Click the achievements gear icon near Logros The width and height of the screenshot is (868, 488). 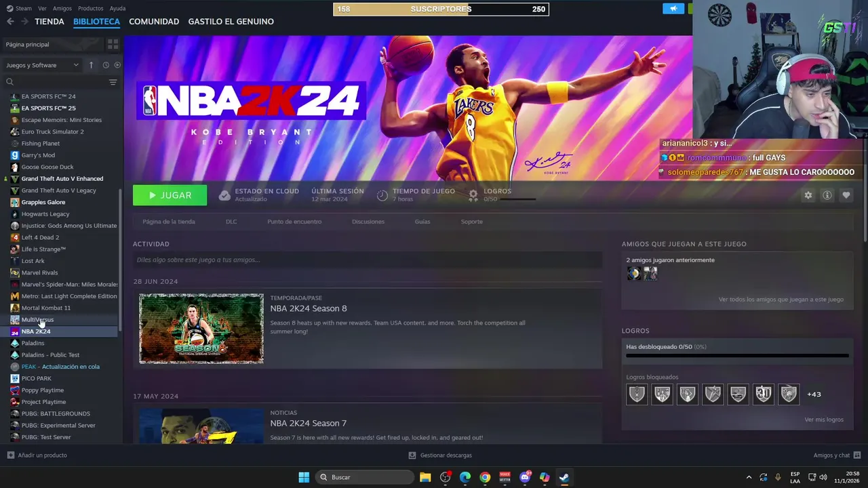coord(473,195)
